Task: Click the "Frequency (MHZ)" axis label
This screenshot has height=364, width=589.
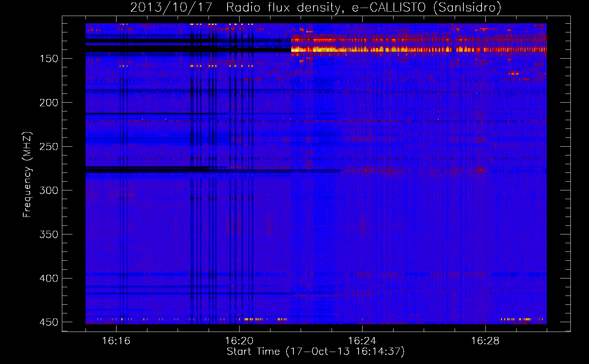Action: (27, 175)
